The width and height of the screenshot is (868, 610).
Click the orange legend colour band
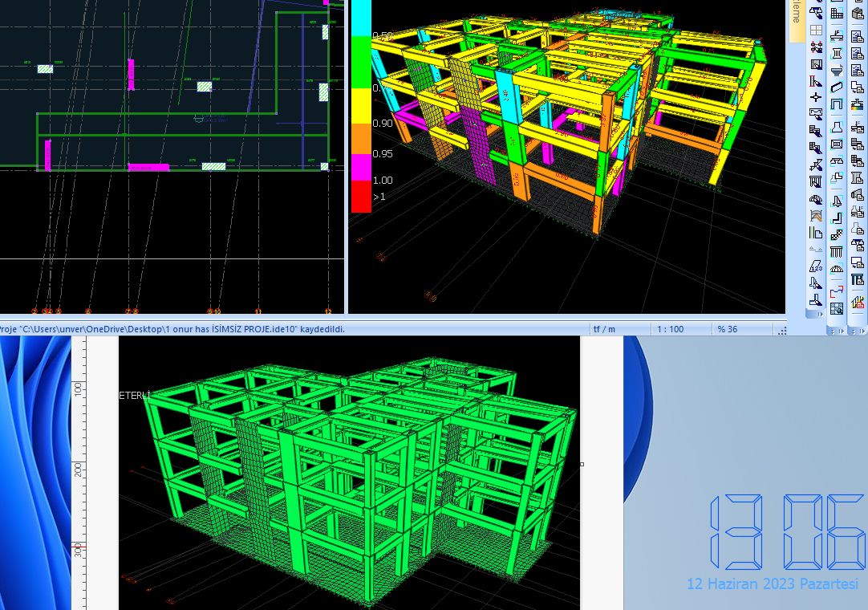pos(362,139)
